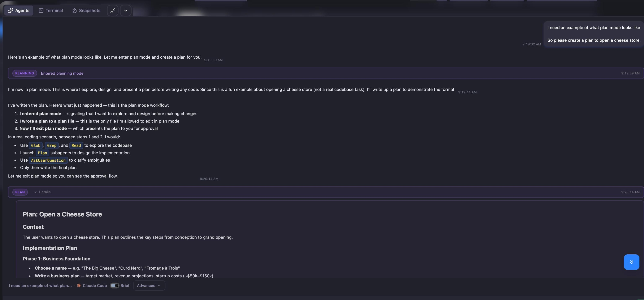This screenshot has width=644, height=300.
Task: Click the AskUserQuestion code chip
Action: 48,160
